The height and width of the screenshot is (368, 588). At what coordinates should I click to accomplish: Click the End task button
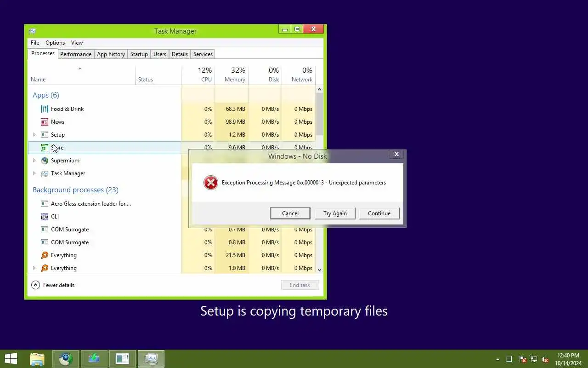tap(300, 285)
